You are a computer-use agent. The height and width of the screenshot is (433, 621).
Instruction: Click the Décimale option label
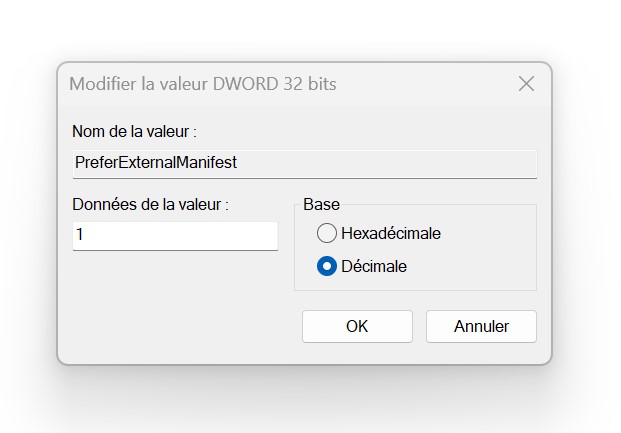tap(373, 267)
